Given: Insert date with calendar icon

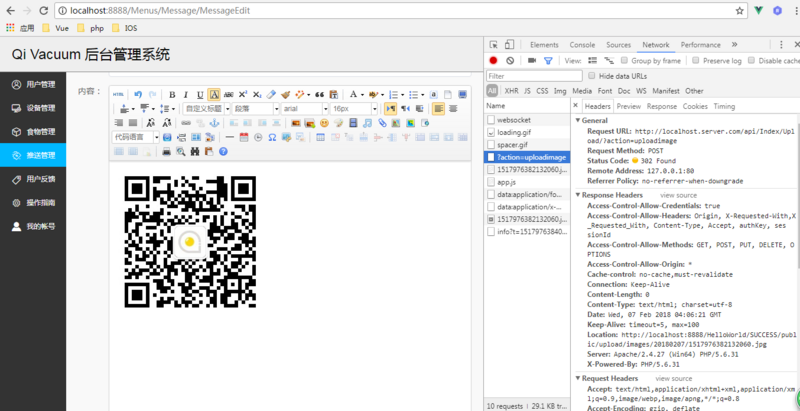Looking at the screenshot, I should [x=244, y=137].
